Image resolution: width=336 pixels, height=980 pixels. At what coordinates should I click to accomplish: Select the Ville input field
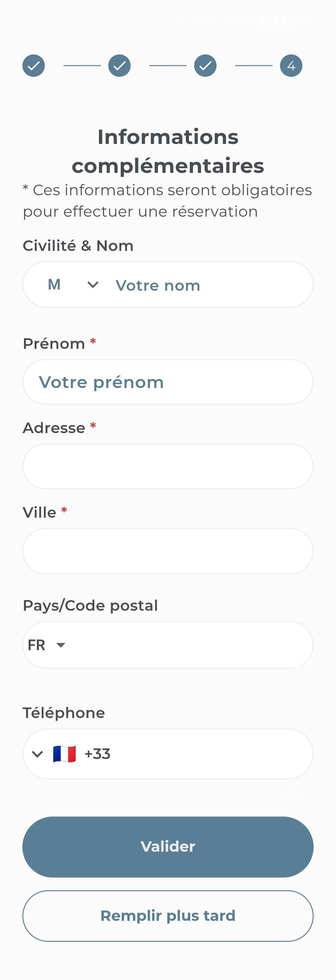[168, 551]
